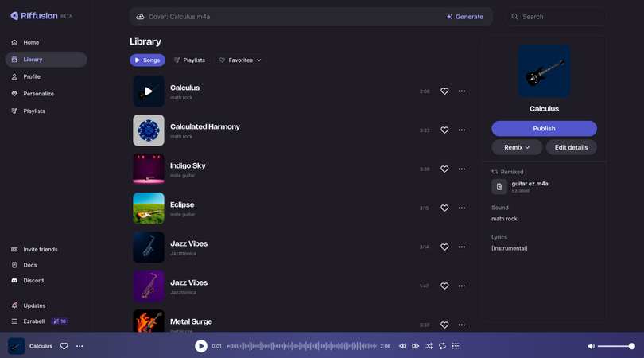The height and width of the screenshot is (358, 644).
Task: Click the upload cloud icon in prompt bar
Action: point(140,17)
